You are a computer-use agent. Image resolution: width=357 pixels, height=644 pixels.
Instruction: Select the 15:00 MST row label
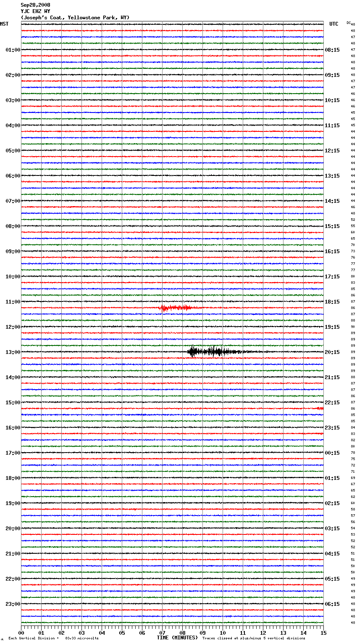pos(13,403)
